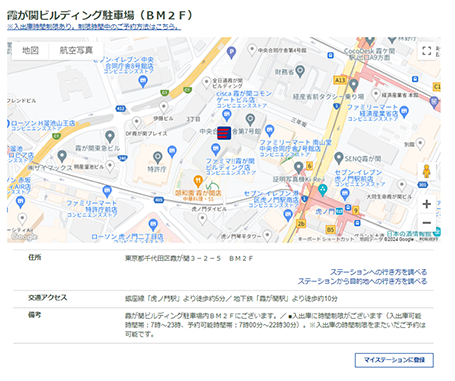
Task: Click the purple parking P marker
Action: point(231,52)
